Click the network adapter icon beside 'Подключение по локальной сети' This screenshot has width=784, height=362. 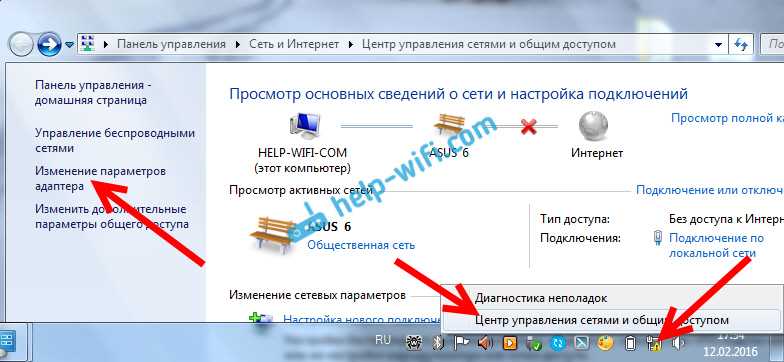(658, 238)
